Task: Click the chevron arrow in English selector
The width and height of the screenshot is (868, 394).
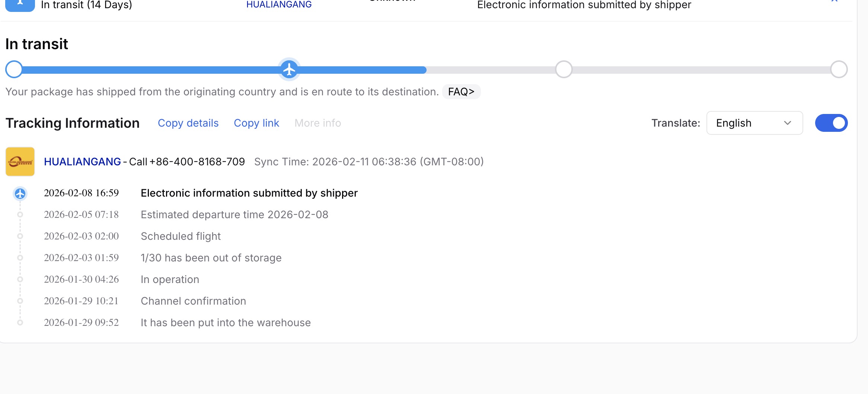Action: 787,123
